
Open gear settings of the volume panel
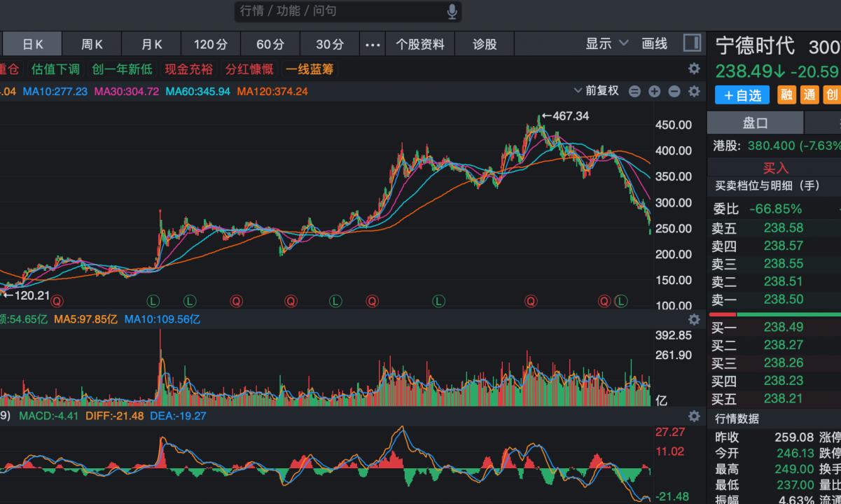[694, 319]
